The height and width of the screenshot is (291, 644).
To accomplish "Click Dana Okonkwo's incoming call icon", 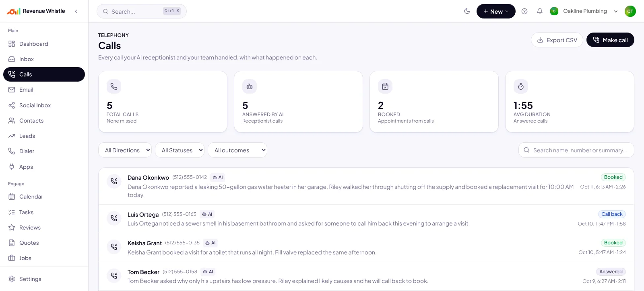I will tap(114, 181).
